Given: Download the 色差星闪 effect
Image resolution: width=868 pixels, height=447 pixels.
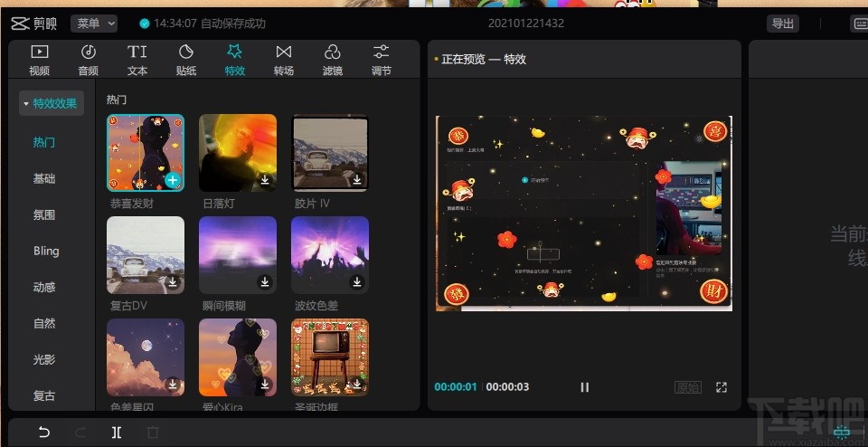Looking at the screenshot, I should point(173,384).
